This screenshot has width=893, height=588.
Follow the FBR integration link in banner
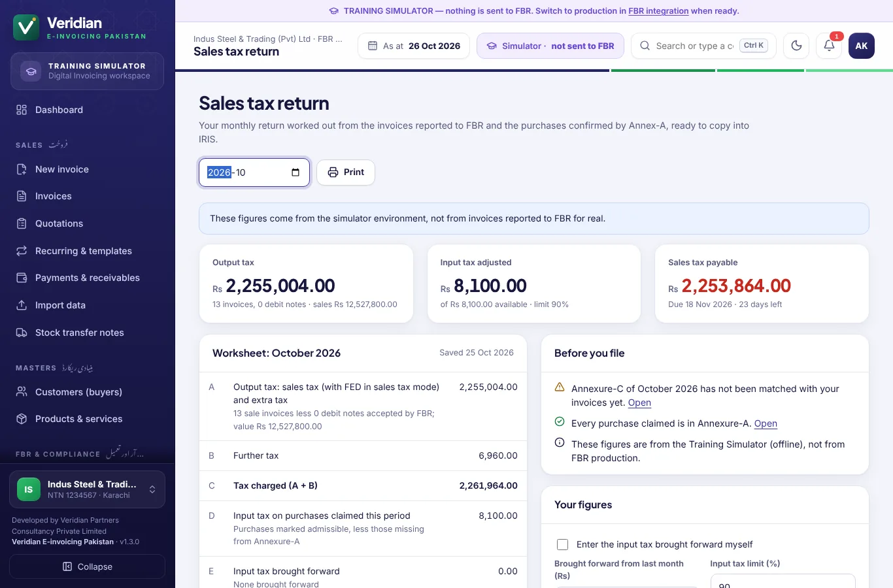[658, 11]
